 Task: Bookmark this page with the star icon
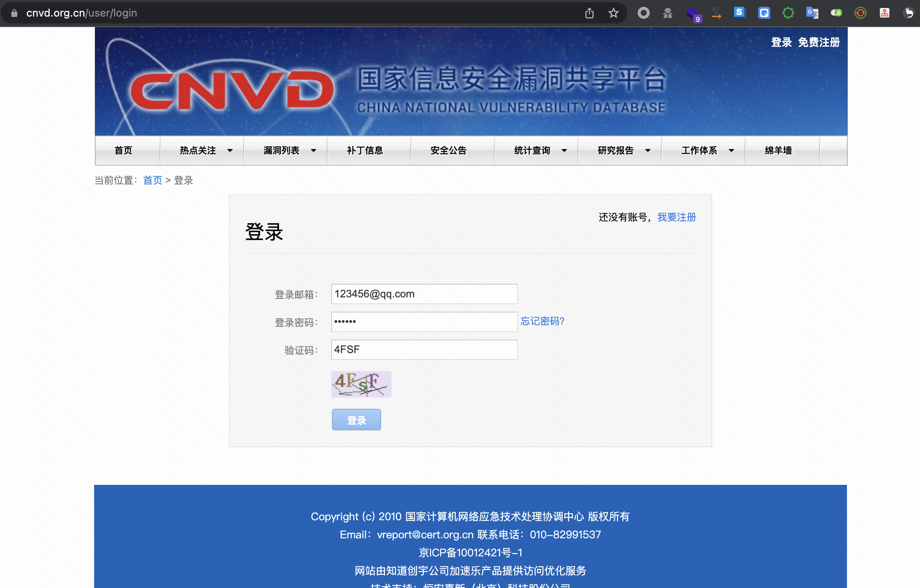[613, 13]
